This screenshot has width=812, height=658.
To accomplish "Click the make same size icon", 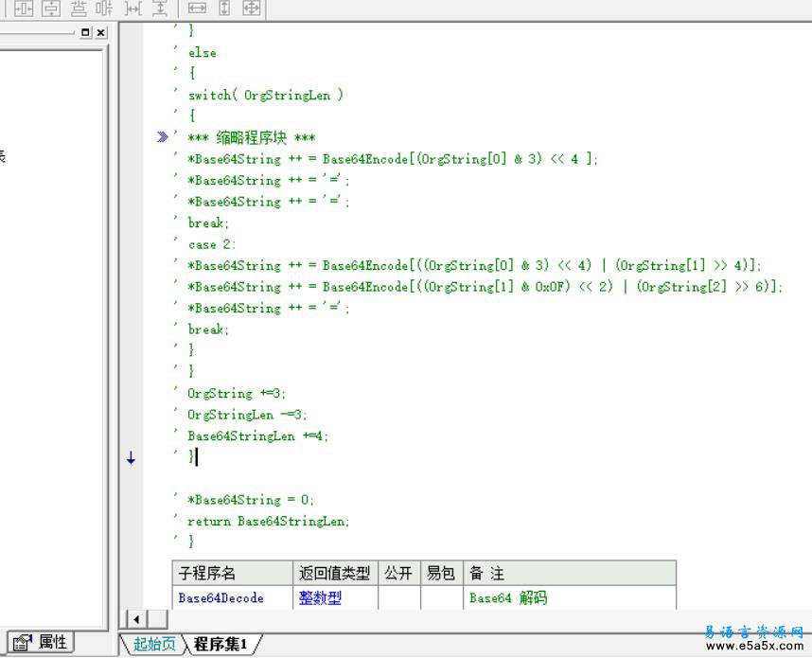I will coord(251,9).
